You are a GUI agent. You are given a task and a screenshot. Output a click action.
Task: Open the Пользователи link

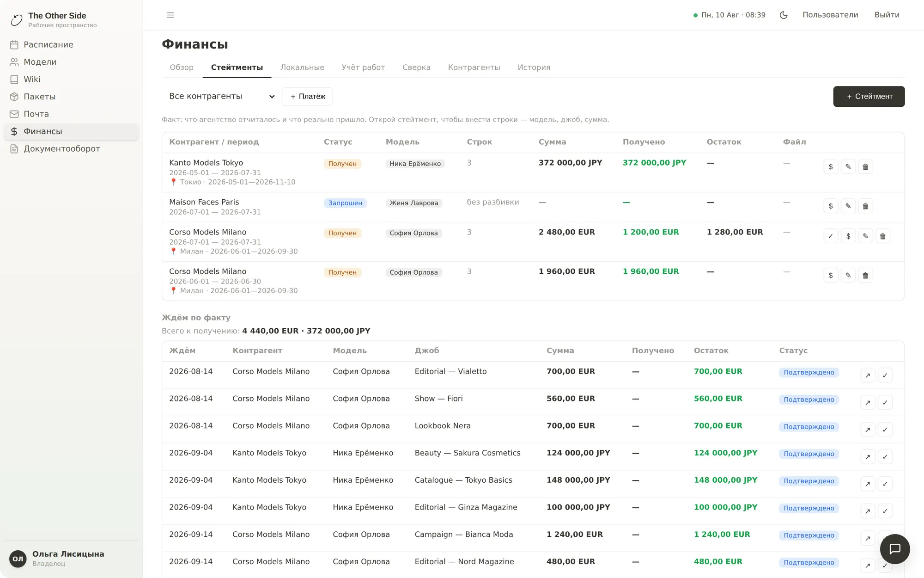(x=830, y=15)
